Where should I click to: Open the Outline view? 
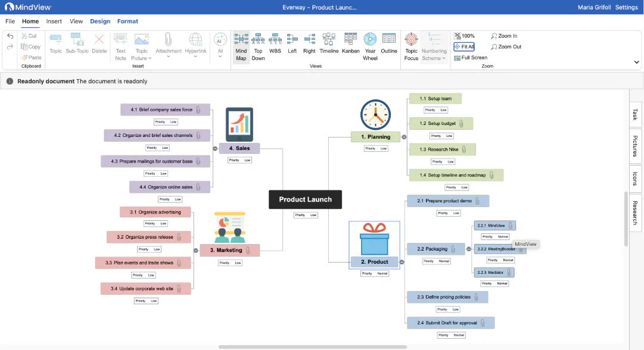coord(388,43)
